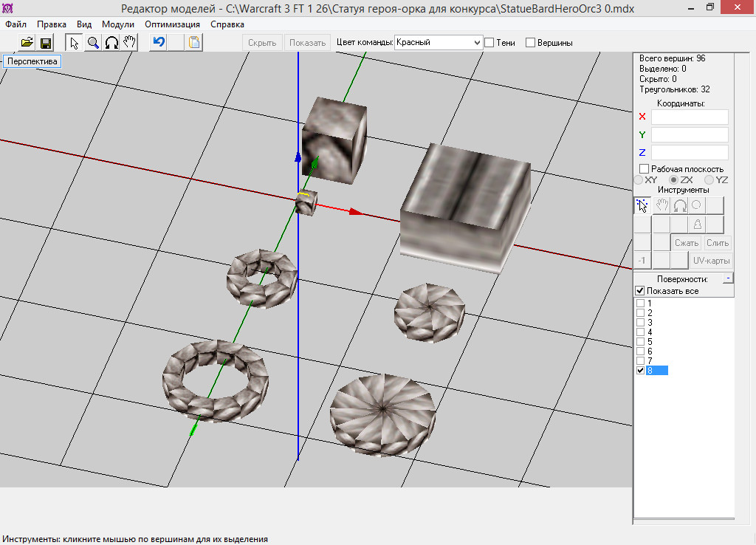Select the YZ plane radio button
Viewport: 756px width, 545px height.
[709, 180]
